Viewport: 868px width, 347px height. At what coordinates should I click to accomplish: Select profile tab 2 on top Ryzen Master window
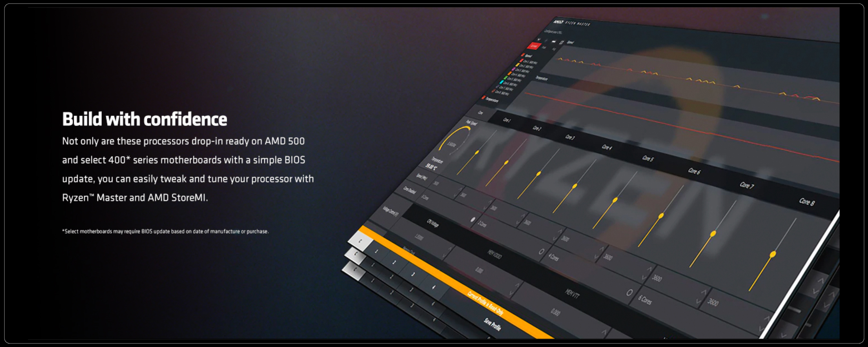(x=394, y=262)
